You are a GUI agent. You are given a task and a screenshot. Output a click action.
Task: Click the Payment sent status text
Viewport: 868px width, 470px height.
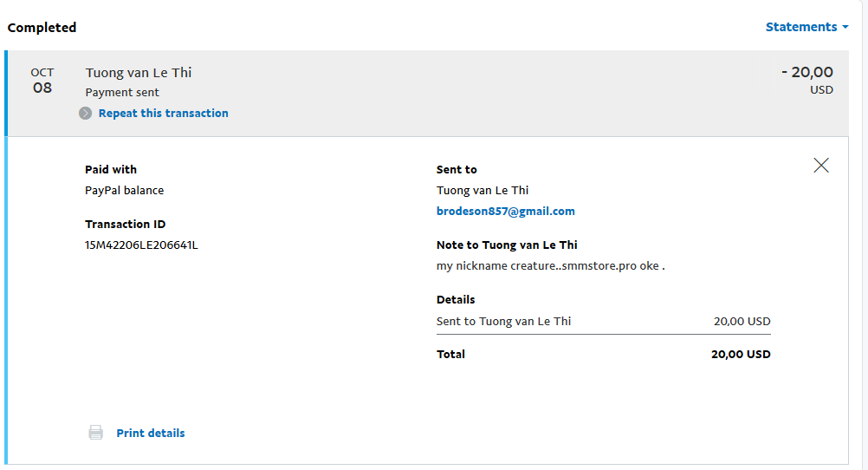122,93
